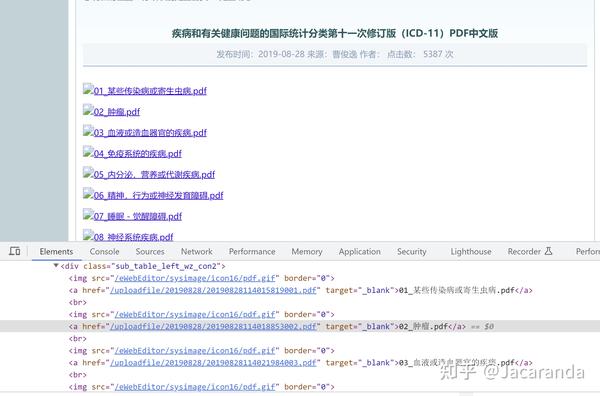
Task: Click first pdf.gif img src link in DevTools
Action: (195, 278)
